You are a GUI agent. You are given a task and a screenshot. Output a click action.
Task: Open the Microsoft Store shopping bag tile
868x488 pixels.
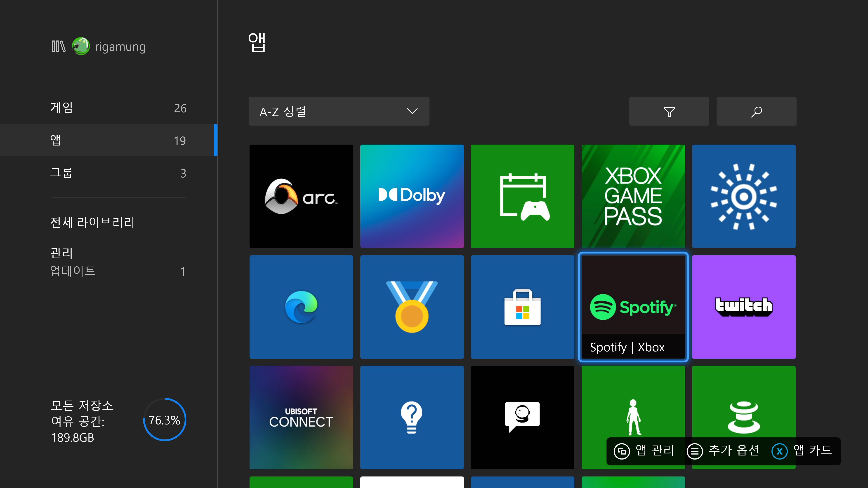[522, 307]
